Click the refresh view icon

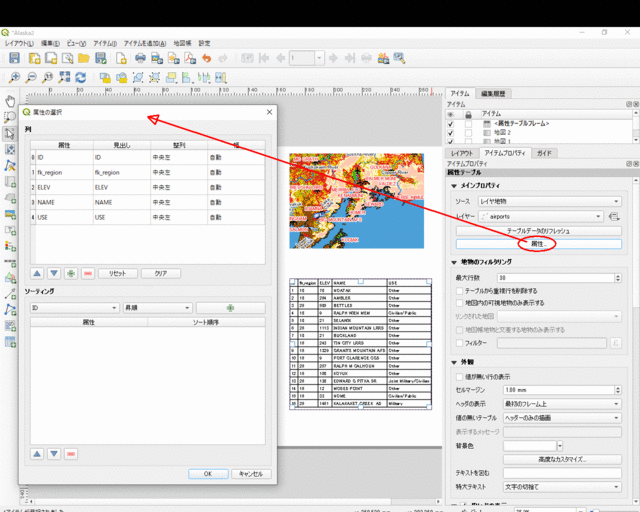[x=80, y=77]
